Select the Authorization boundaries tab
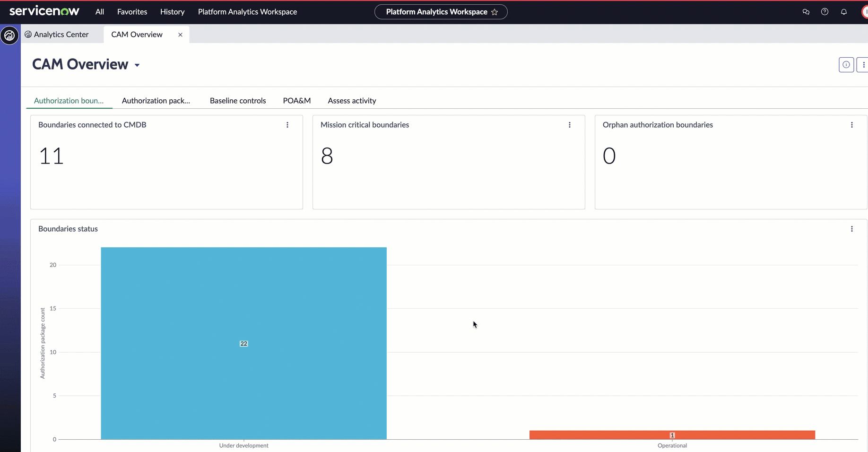 point(69,101)
